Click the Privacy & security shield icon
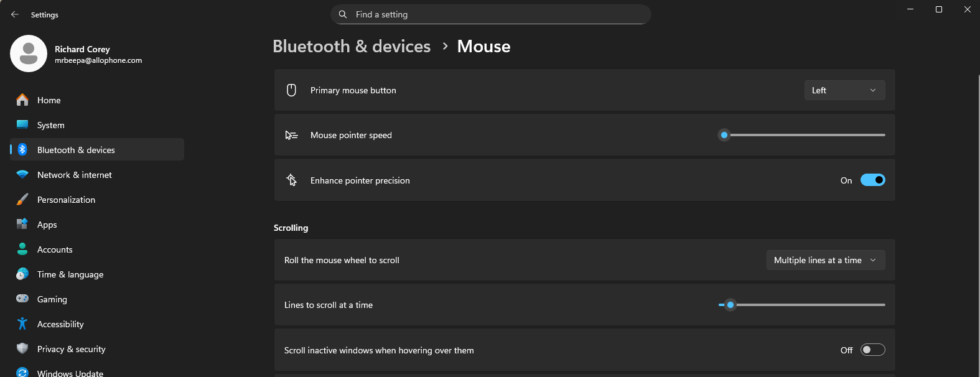The height and width of the screenshot is (377, 980). 22,348
